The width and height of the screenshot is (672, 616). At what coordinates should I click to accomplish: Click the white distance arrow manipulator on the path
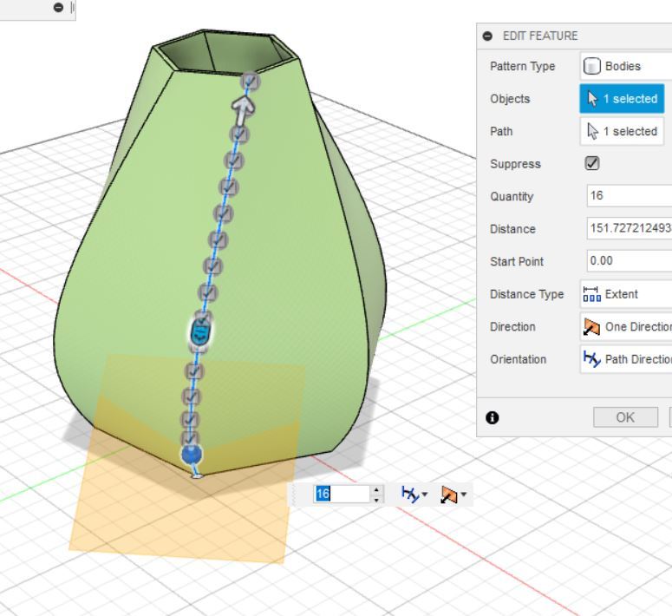[x=243, y=109]
